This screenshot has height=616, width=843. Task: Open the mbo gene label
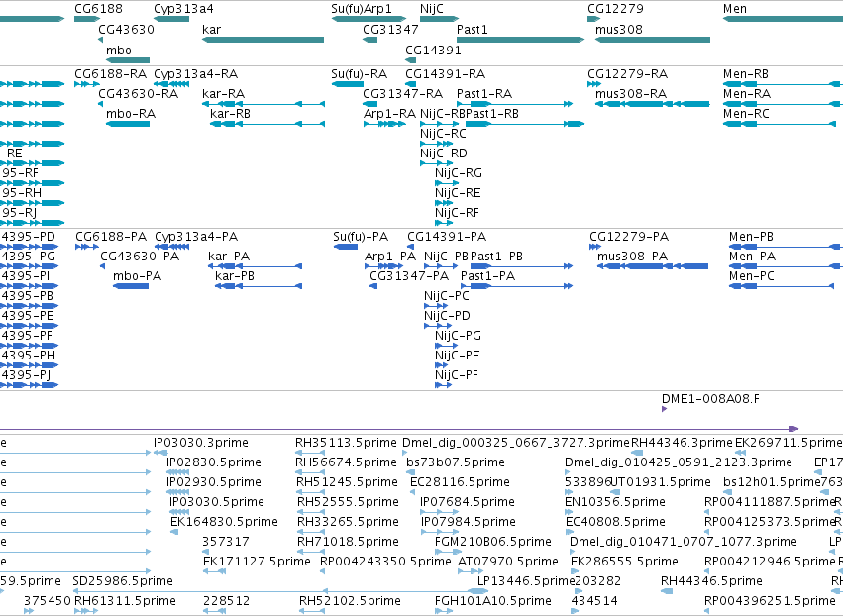[x=119, y=50]
